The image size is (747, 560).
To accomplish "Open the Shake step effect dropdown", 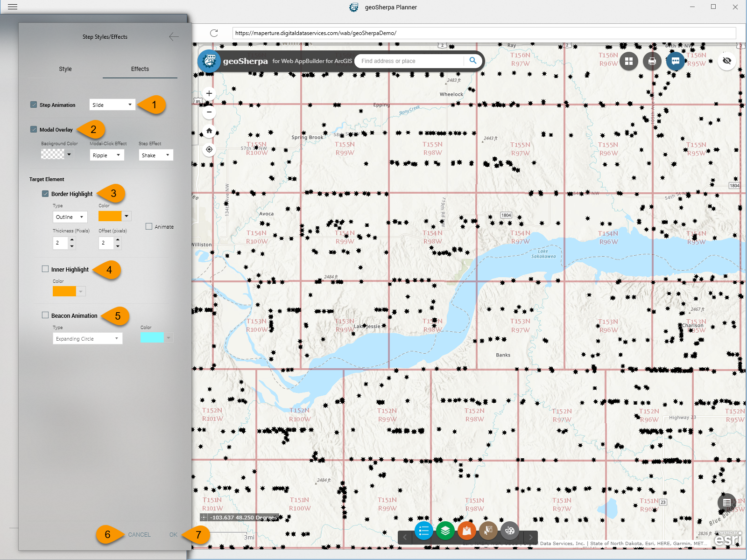I will coord(156,155).
